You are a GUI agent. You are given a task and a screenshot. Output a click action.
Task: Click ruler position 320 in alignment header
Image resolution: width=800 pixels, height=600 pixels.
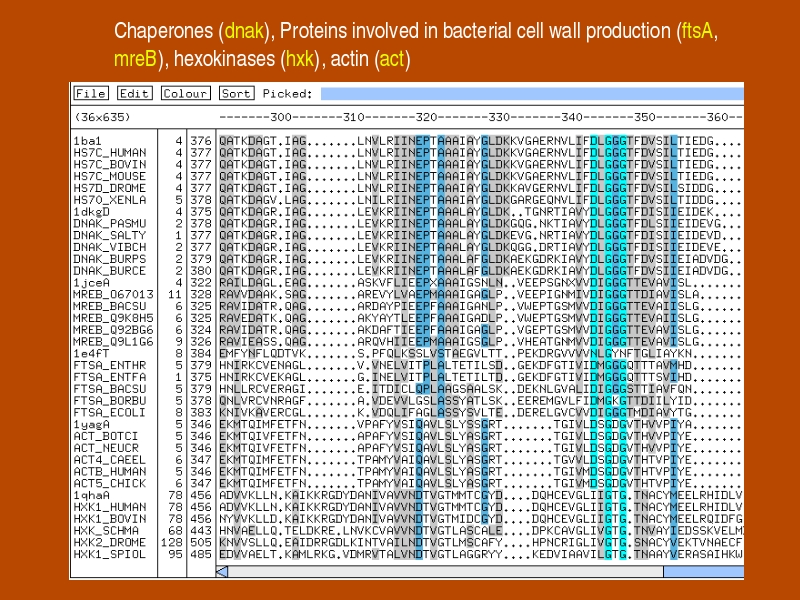429,117
